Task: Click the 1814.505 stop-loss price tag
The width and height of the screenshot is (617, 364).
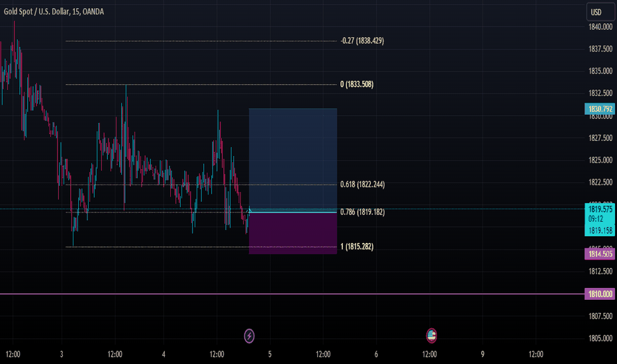Action: [x=600, y=254]
